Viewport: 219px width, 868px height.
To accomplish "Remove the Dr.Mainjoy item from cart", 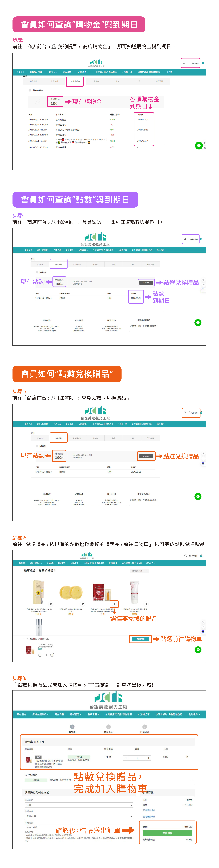I will (187, 757).
